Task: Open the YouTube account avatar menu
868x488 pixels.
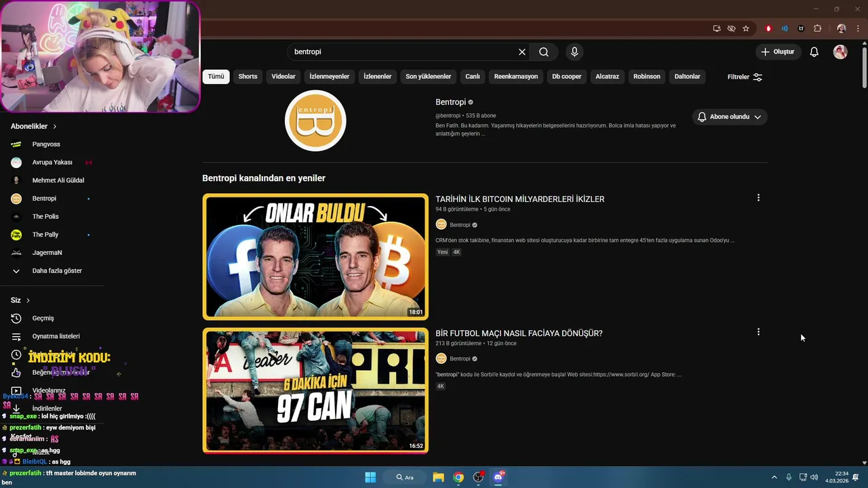Action: (x=840, y=52)
